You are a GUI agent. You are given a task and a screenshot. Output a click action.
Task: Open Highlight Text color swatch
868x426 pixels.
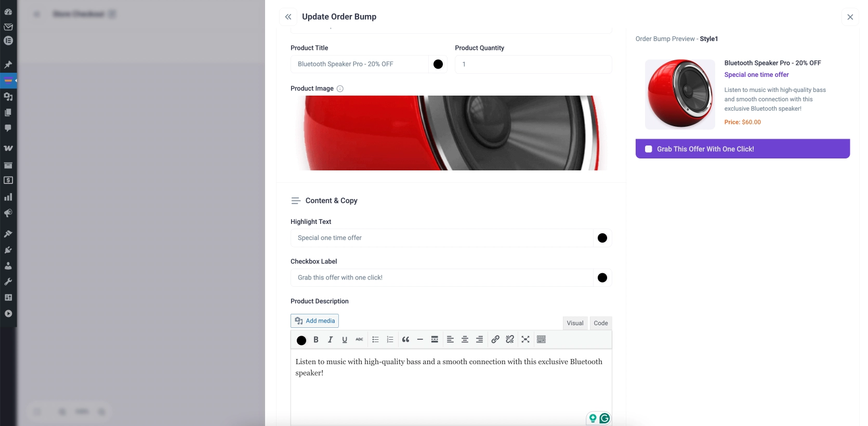(602, 238)
